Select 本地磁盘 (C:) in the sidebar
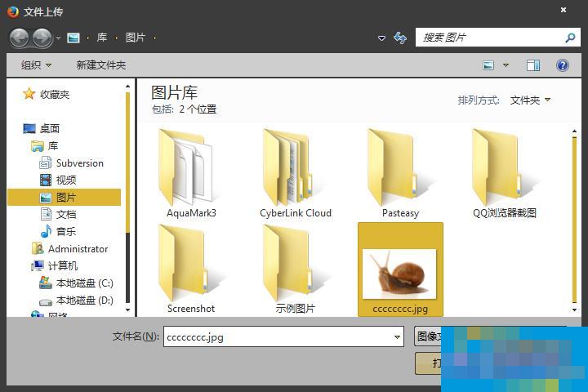588x392 pixels. 84,283
